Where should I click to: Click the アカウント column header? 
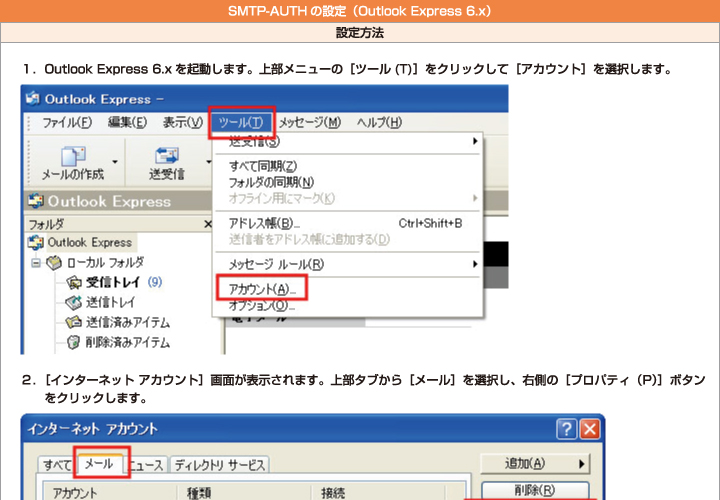point(110,493)
